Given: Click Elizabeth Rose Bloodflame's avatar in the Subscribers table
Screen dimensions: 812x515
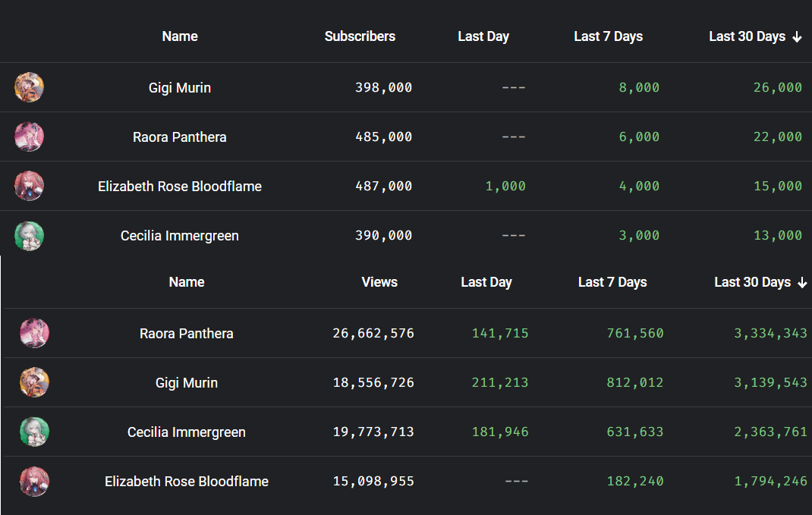Looking at the screenshot, I should pyautogui.click(x=29, y=187).
